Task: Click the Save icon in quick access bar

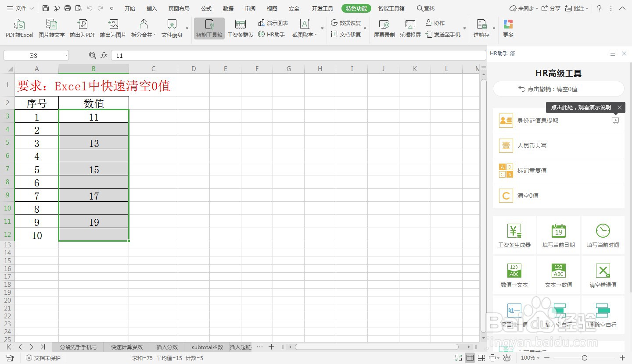Action: pos(46,8)
